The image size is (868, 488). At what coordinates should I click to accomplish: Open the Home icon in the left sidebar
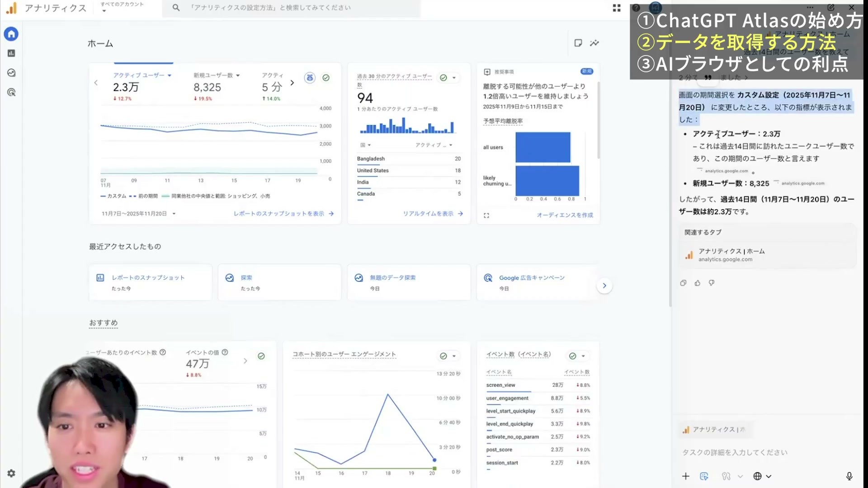pyautogui.click(x=11, y=34)
